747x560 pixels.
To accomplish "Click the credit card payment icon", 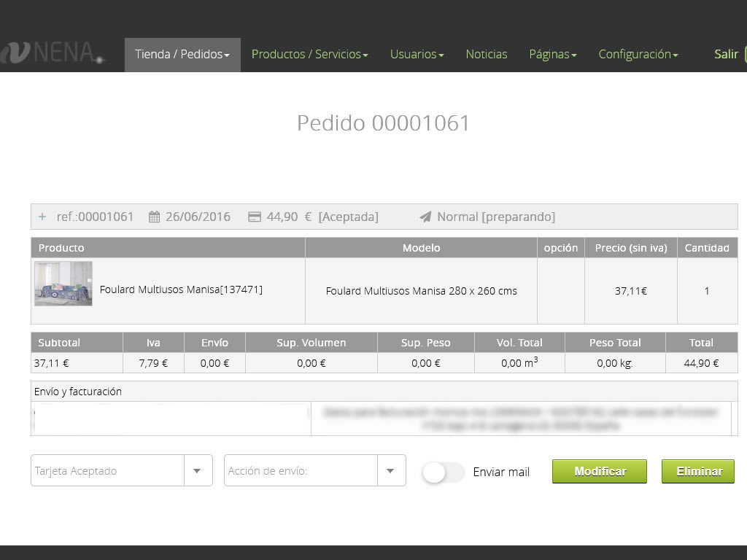I will pos(255,217).
